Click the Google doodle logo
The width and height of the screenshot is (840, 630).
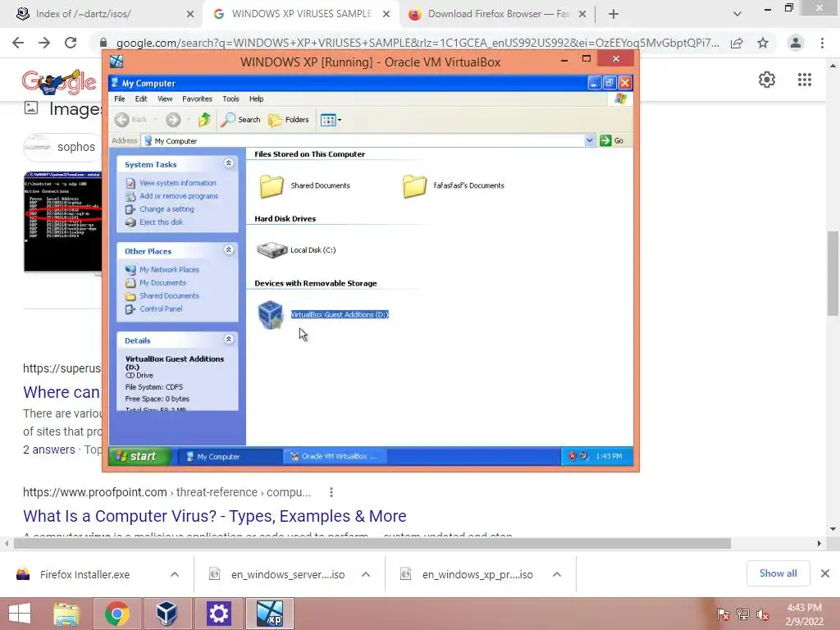(x=59, y=82)
